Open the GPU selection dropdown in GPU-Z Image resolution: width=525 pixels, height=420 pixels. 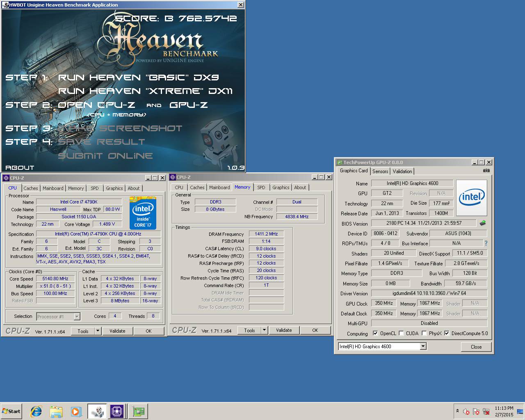tap(423, 347)
